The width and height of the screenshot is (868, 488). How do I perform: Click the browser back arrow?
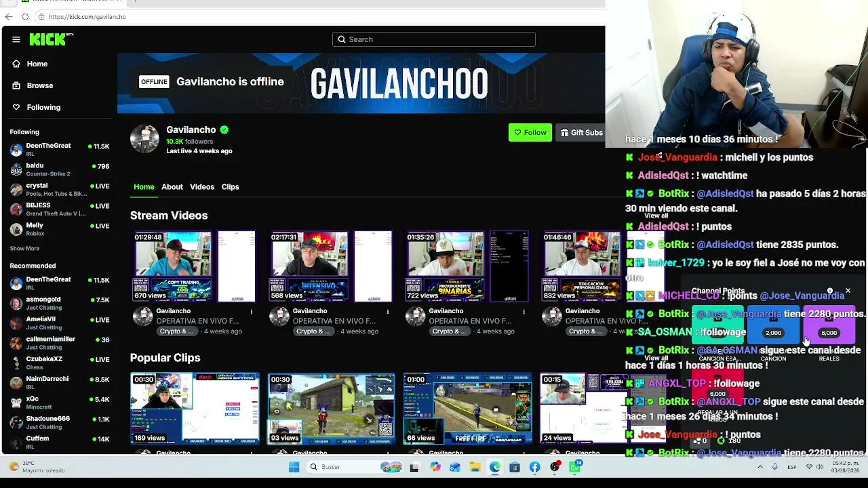pos(9,16)
